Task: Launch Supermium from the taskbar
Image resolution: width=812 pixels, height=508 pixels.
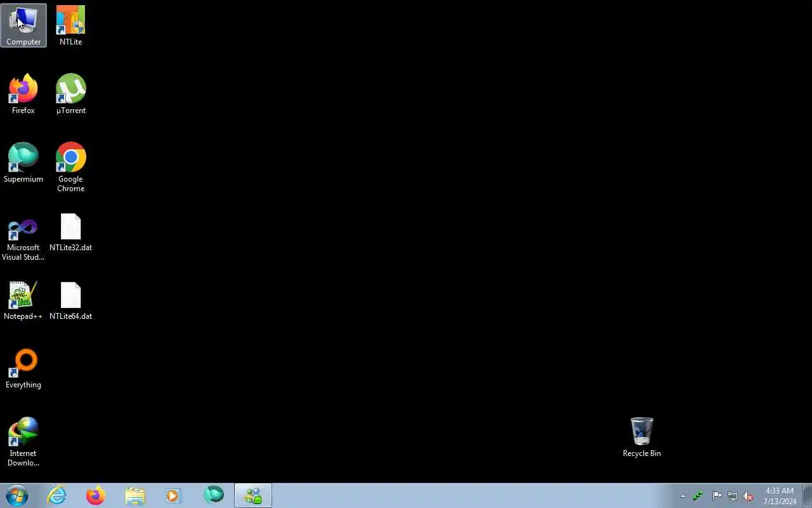Action: (214, 495)
